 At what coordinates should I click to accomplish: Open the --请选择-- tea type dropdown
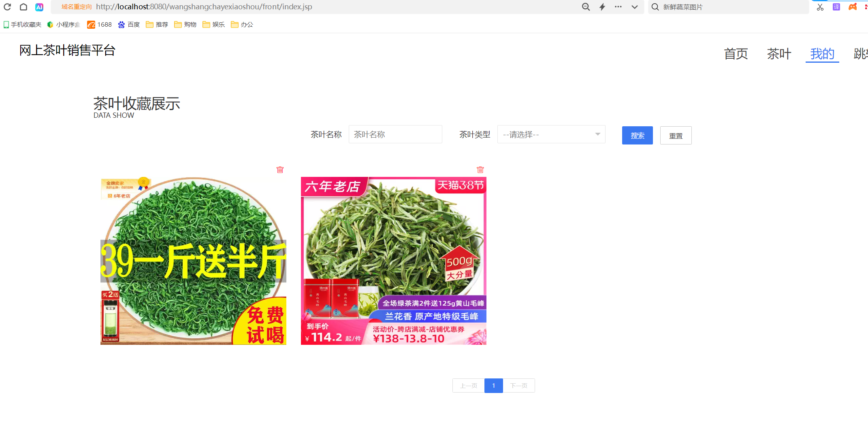551,134
